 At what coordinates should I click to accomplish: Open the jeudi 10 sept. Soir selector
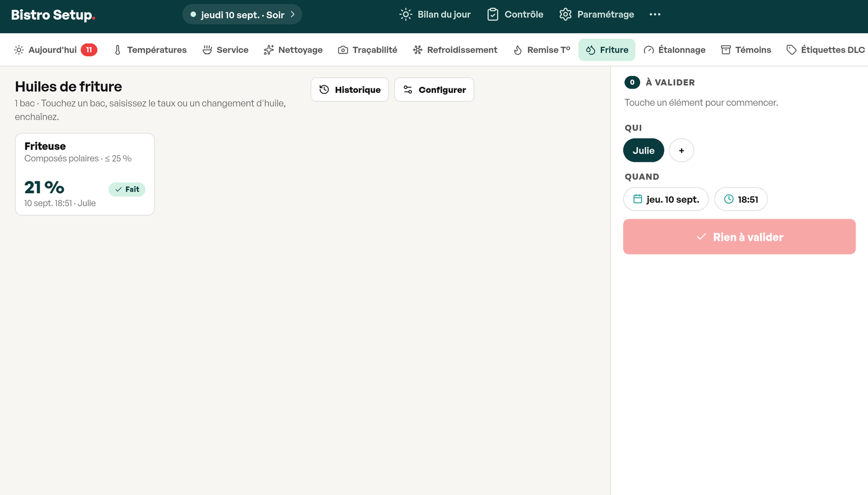click(242, 15)
